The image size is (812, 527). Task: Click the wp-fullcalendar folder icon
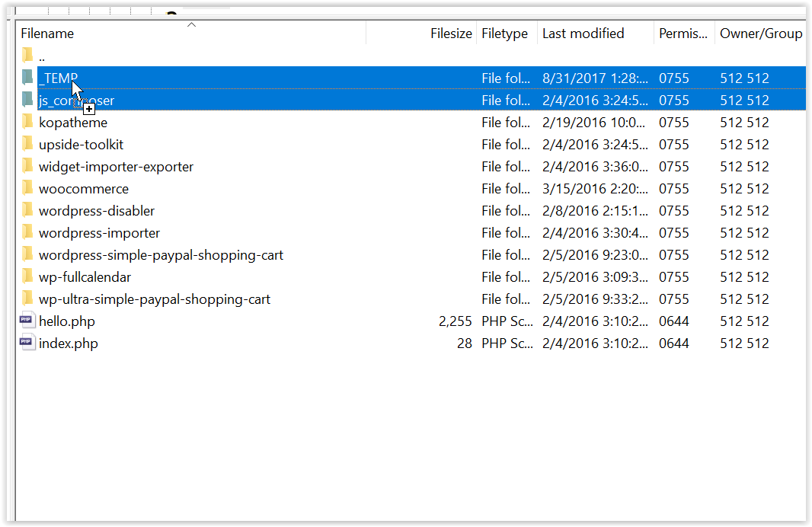click(27, 276)
